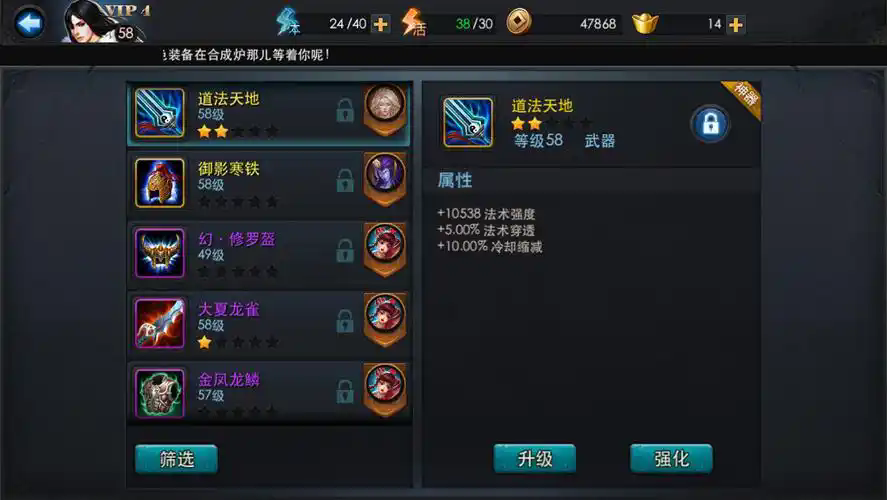
Task: Toggle blue lock on 道法天地 detail panel
Action: click(711, 124)
